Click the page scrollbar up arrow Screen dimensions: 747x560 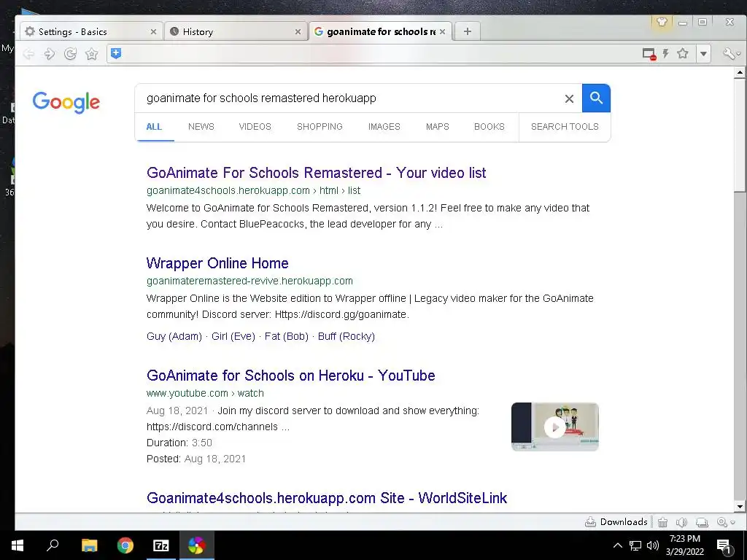(740, 73)
